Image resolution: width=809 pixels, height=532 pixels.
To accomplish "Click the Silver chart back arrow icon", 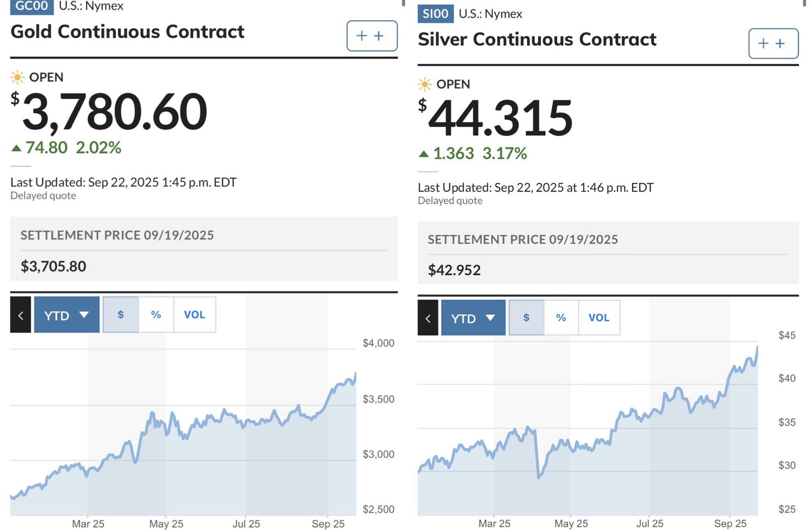I will 428,318.
